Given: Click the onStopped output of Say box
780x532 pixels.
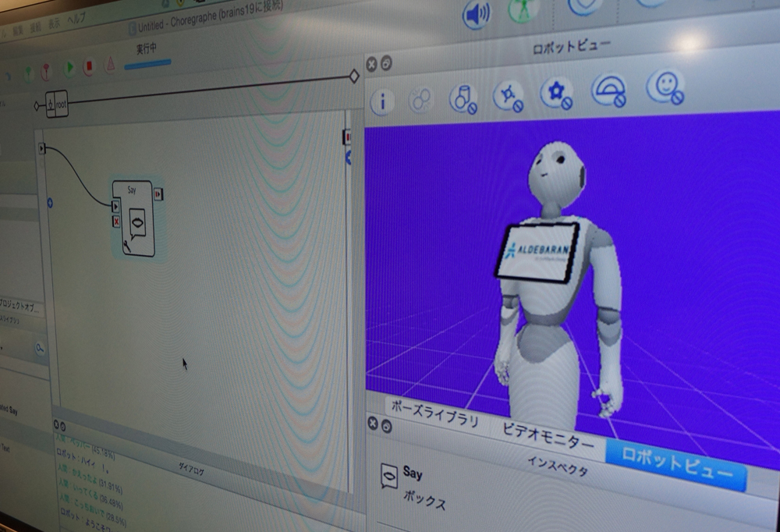Looking at the screenshot, I should tap(158, 193).
